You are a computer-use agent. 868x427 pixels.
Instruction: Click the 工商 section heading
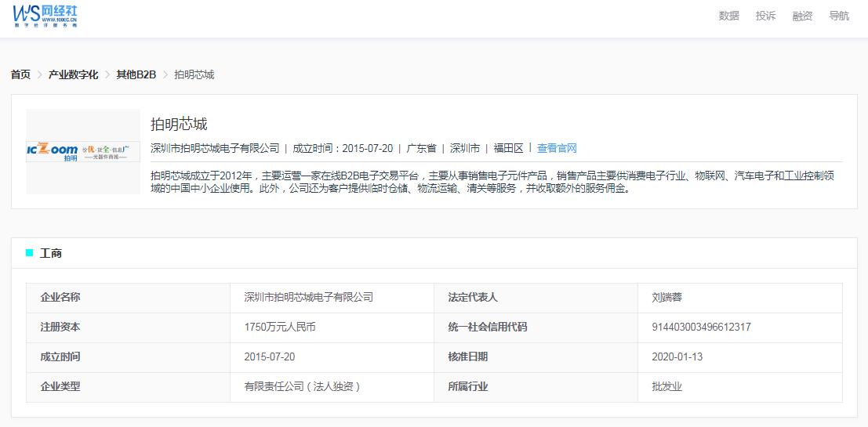51,253
